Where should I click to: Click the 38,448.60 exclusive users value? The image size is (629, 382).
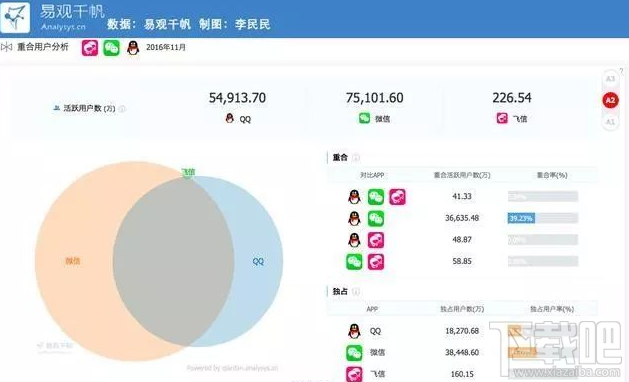462,353
